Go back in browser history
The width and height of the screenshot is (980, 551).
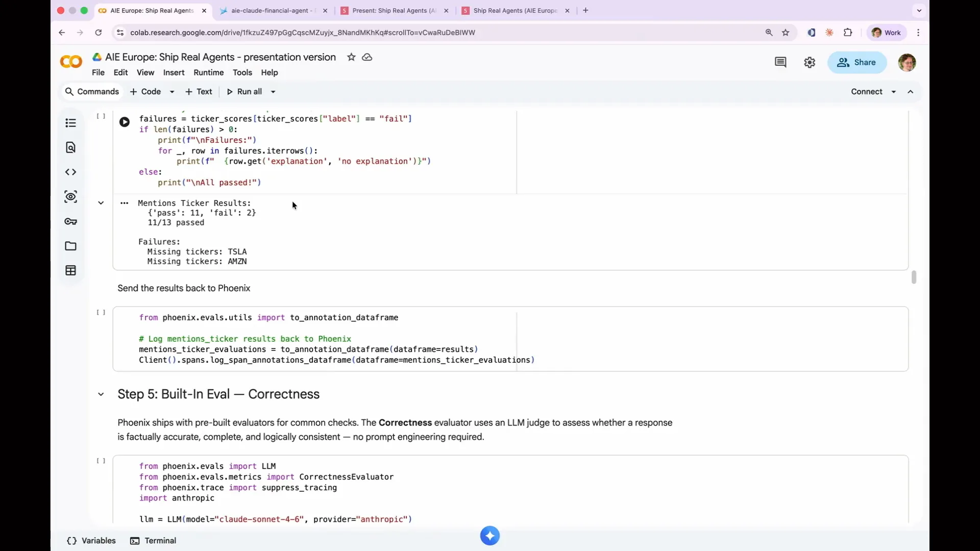(x=62, y=33)
